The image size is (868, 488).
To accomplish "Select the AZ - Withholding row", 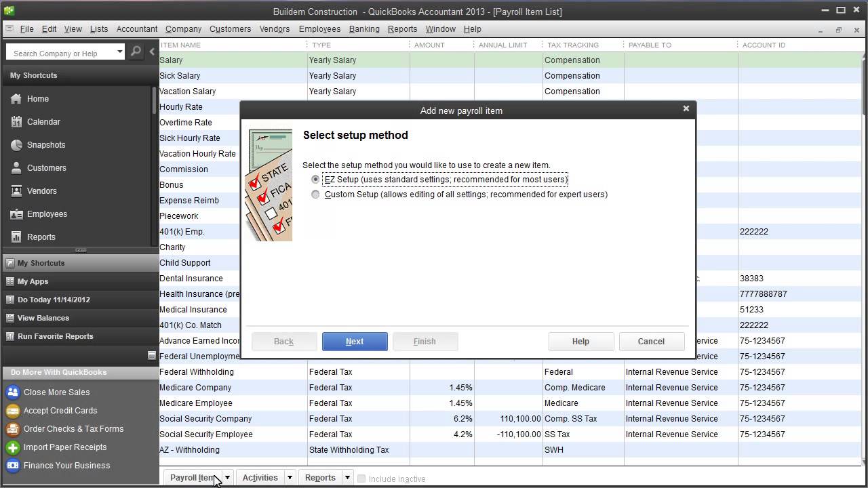I will point(509,450).
